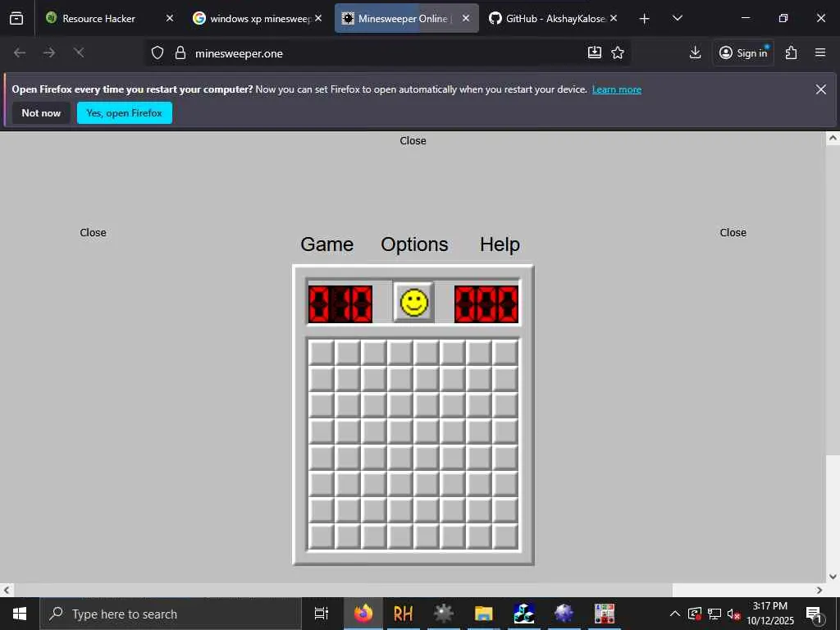Open the Windows Start menu
The height and width of the screenshot is (630, 840).
(20, 614)
